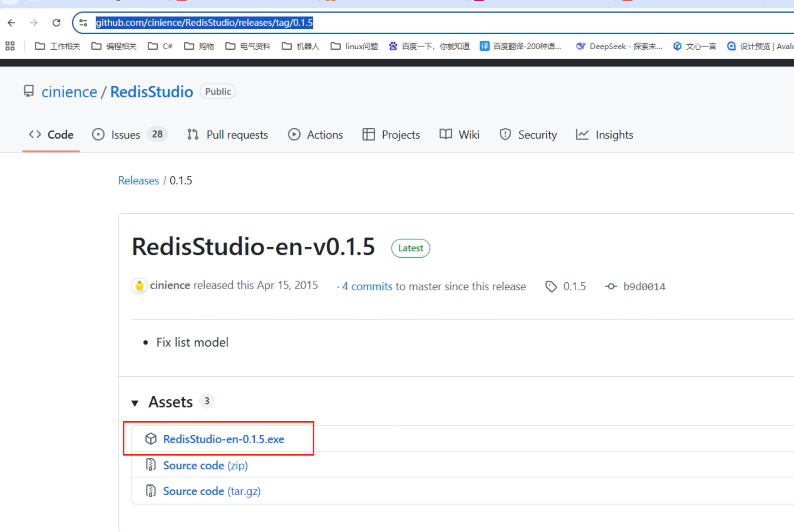
Task: Switch to the Code tab
Action: tap(51, 134)
